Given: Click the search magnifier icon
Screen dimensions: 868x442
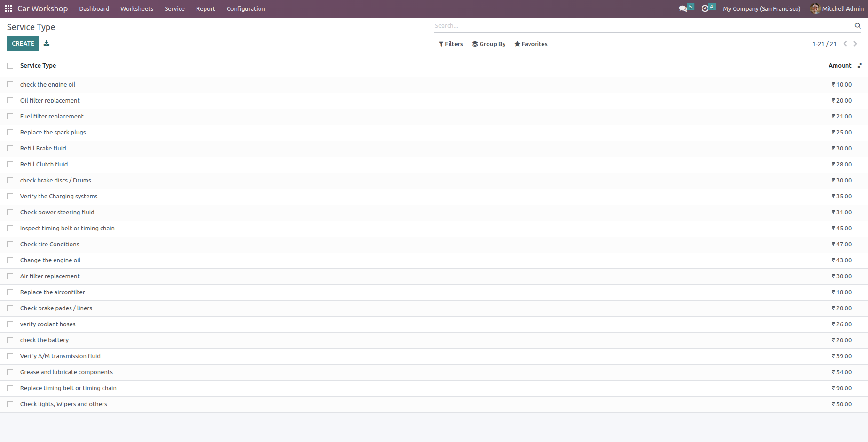Looking at the screenshot, I should (x=858, y=26).
